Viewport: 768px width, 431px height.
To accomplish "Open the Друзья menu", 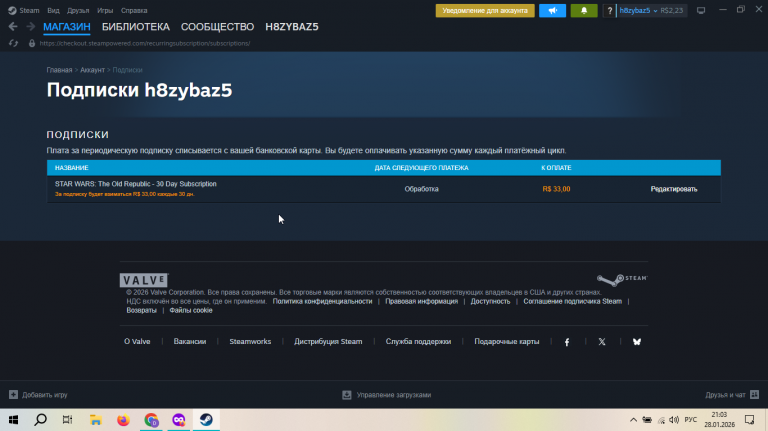I will click(x=78, y=10).
